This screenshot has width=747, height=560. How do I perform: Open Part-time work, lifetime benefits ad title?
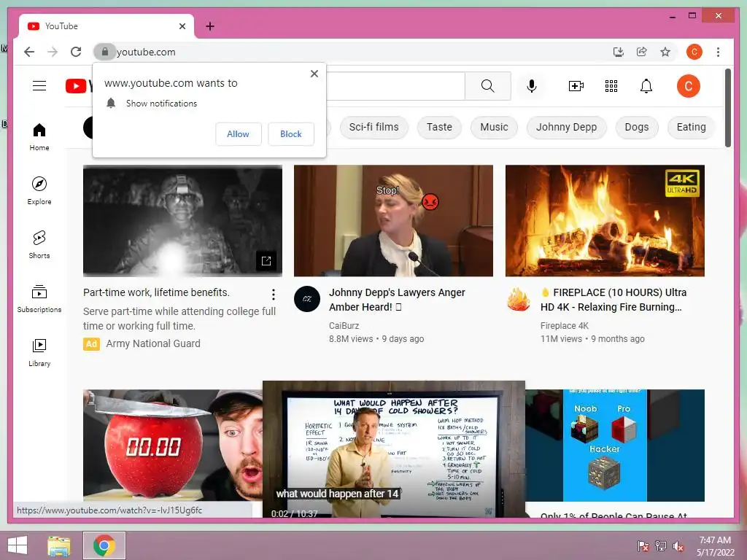pyautogui.click(x=156, y=292)
